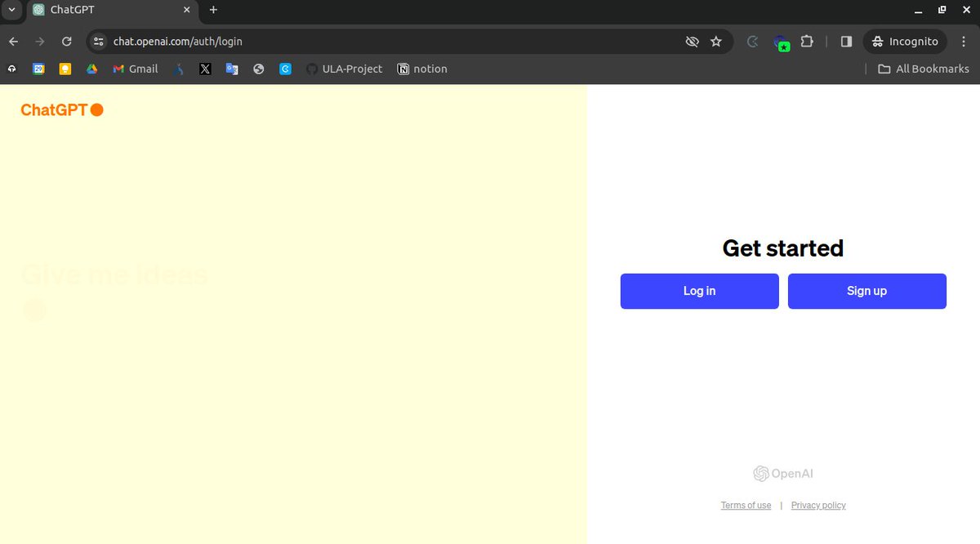
Task: Open a new tab with the plus button
Action: (x=214, y=10)
